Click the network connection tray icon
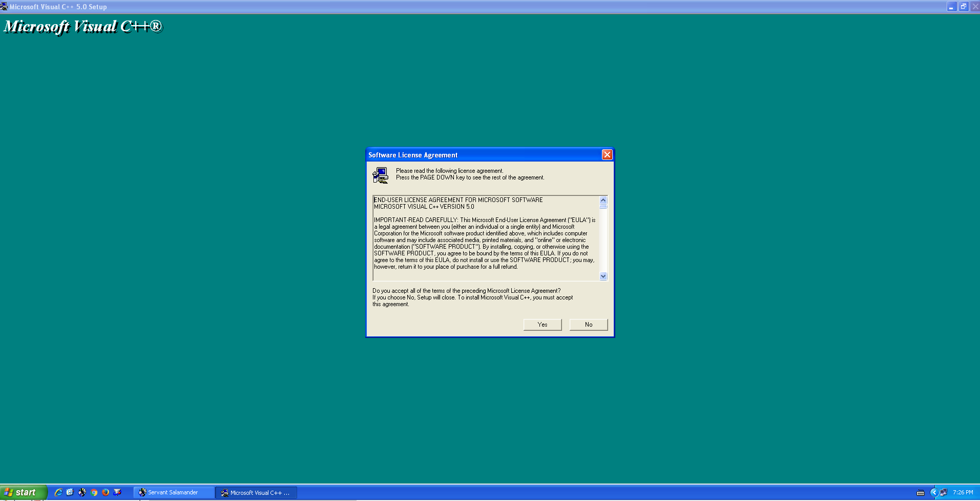 (943, 492)
